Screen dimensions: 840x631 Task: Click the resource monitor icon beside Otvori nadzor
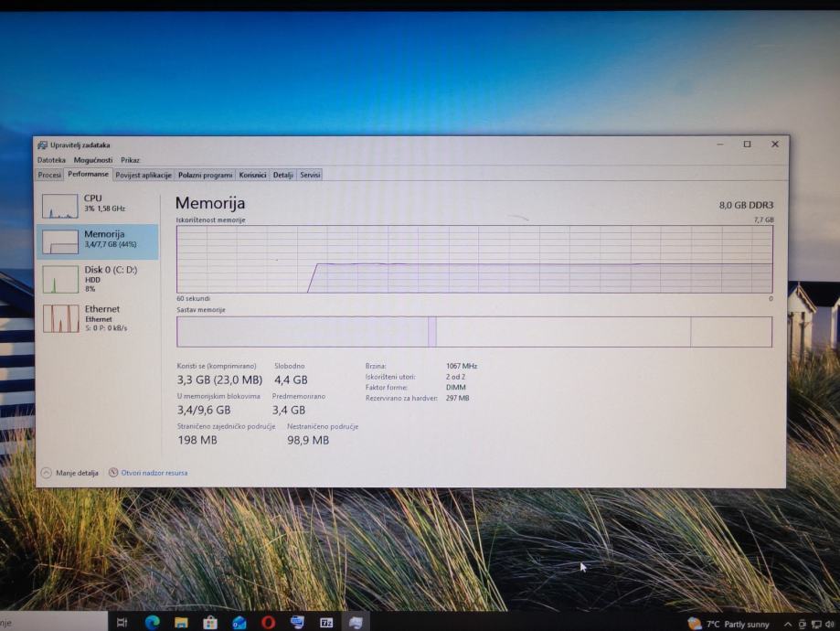[113, 472]
